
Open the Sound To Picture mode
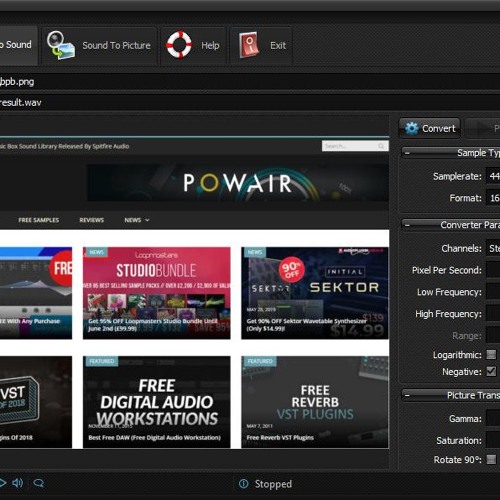pyautogui.click(x=99, y=46)
